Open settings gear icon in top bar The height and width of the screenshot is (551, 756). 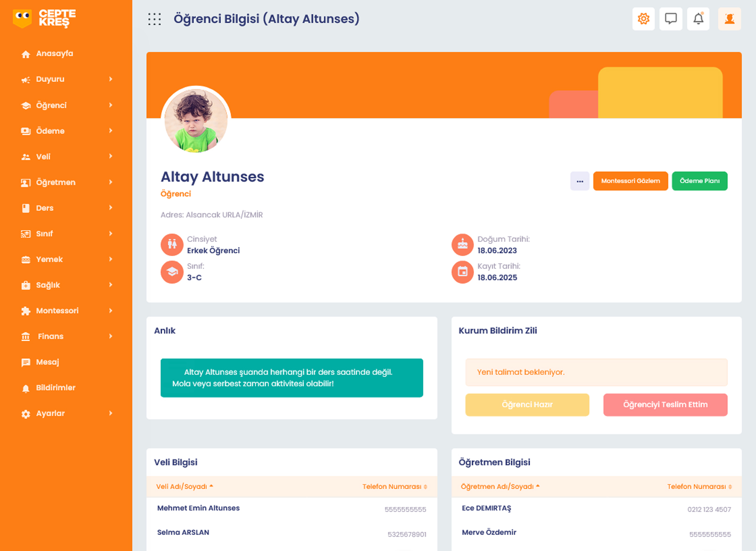pyautogui.click(x=643, y=19)
